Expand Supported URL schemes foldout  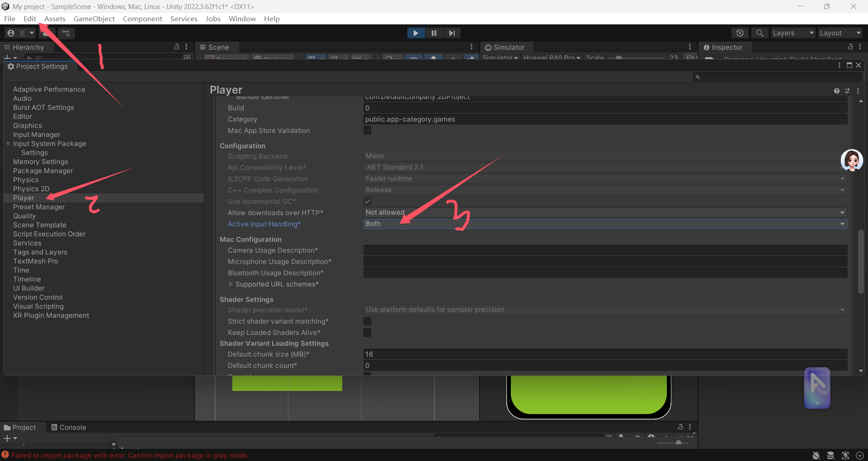coord(231,284)
